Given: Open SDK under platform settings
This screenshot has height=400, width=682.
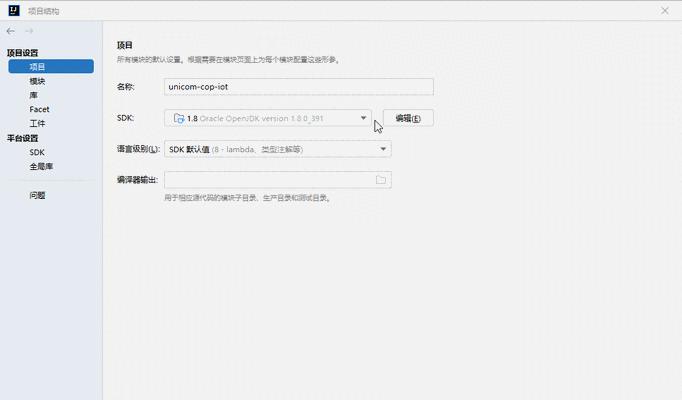Looking at the screenshot, I should 37,152.
